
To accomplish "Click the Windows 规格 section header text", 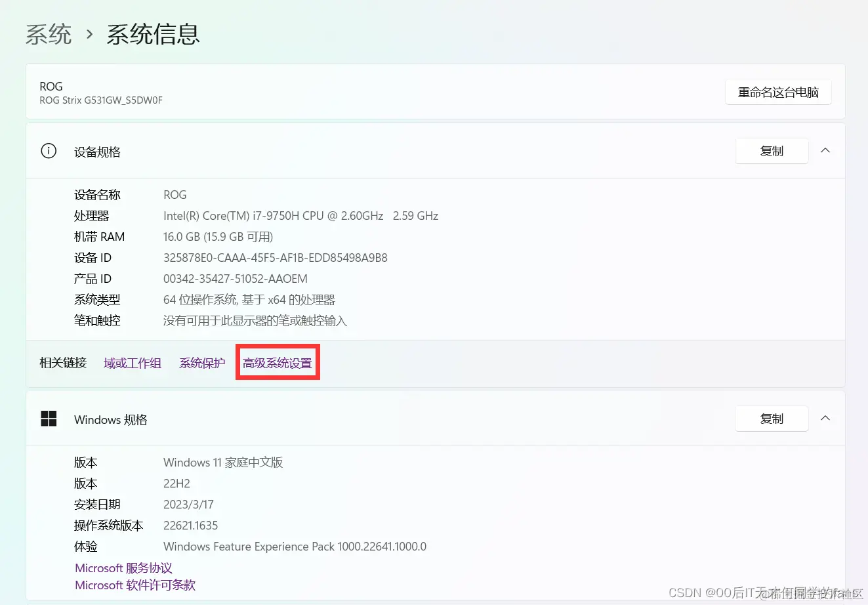I will tap(110, 420).
